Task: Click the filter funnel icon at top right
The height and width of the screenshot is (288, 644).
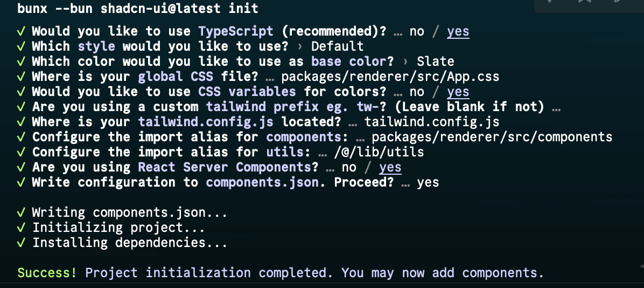Action: (x=550, y=1)
